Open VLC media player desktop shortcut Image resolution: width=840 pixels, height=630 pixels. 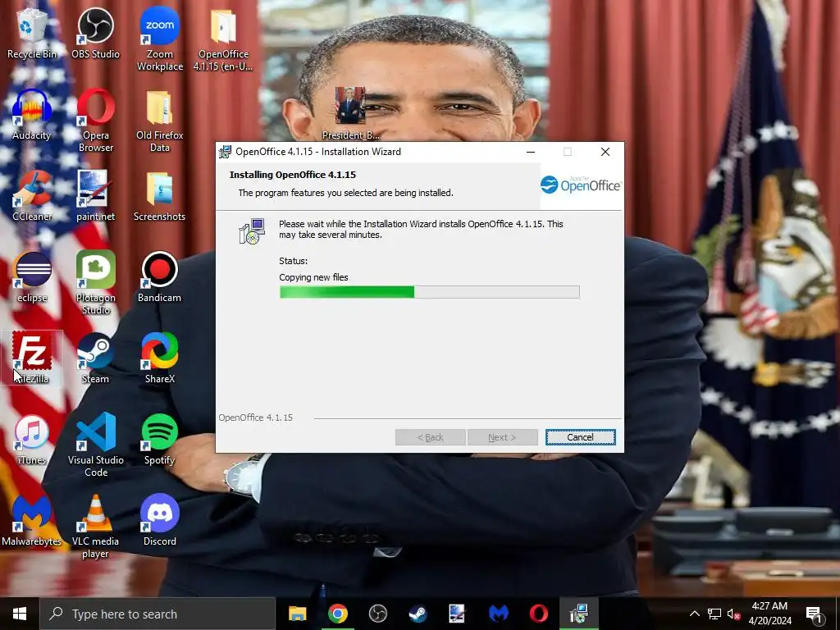point(95,527)
